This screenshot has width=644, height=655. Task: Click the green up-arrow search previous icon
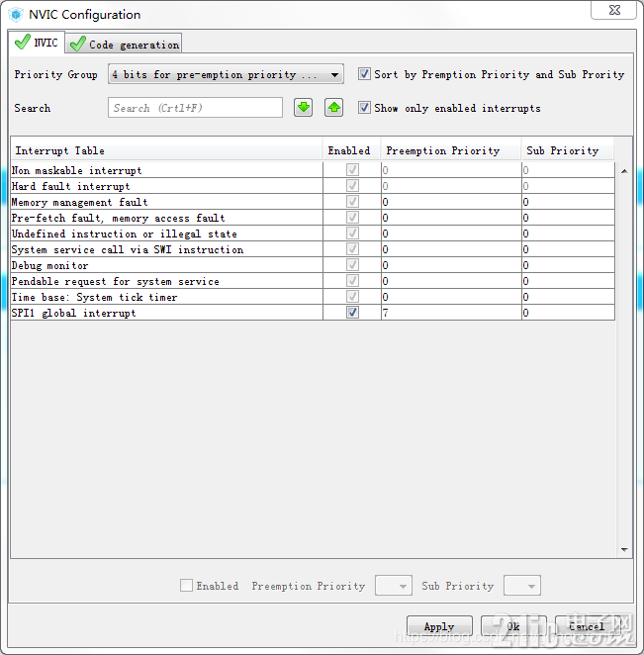333,108
